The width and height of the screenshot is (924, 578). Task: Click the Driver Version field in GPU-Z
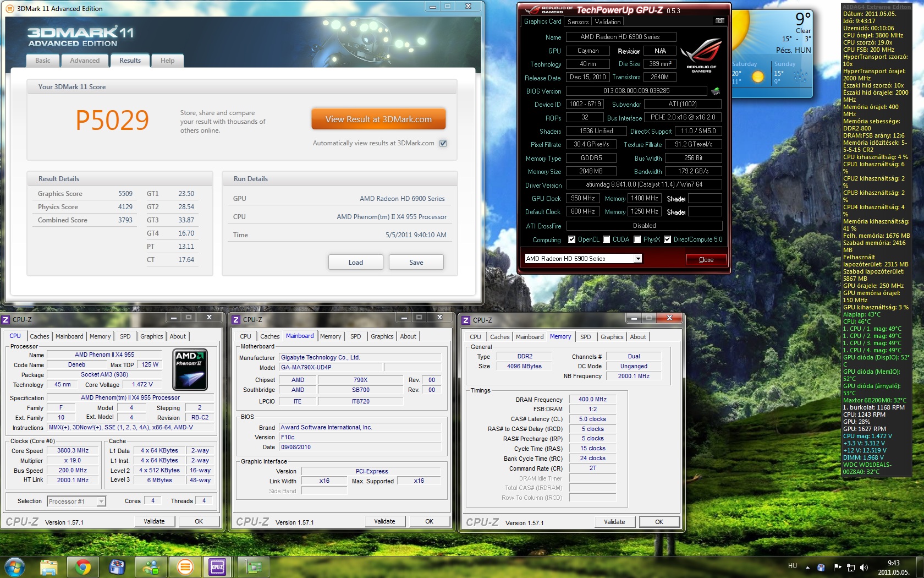(x=644, y=185)
